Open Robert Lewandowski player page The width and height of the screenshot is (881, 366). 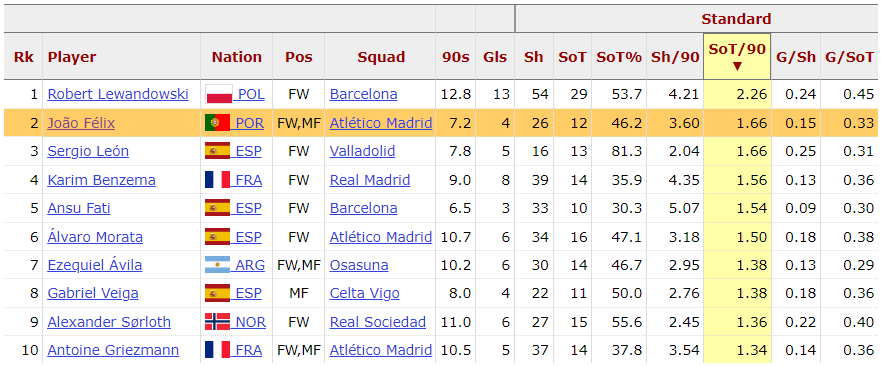(118, 94)
